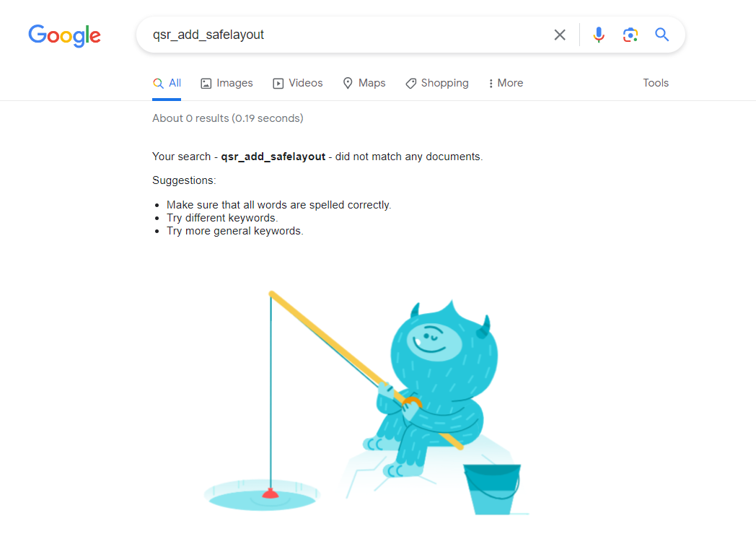Click the play icon beside Videos
The image size is (756, 544).
click(x=278, y=84)
